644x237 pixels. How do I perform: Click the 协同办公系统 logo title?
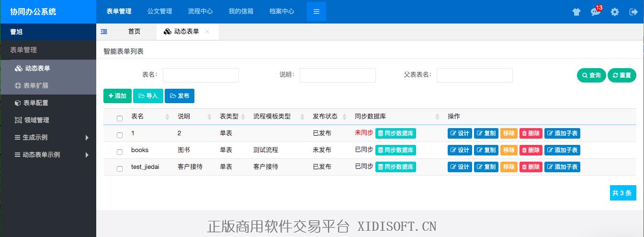pyautogui.click(x=33, y=12)
